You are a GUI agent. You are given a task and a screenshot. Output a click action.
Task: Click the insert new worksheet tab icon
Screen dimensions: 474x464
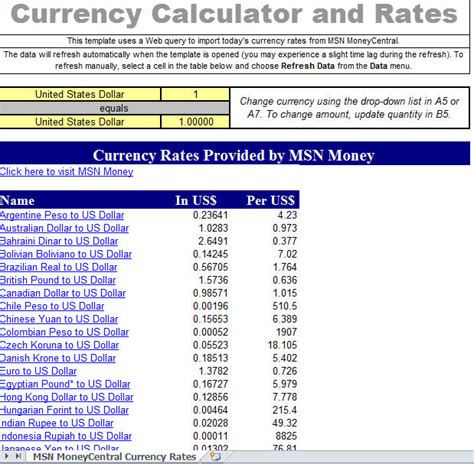pos(216,456)
